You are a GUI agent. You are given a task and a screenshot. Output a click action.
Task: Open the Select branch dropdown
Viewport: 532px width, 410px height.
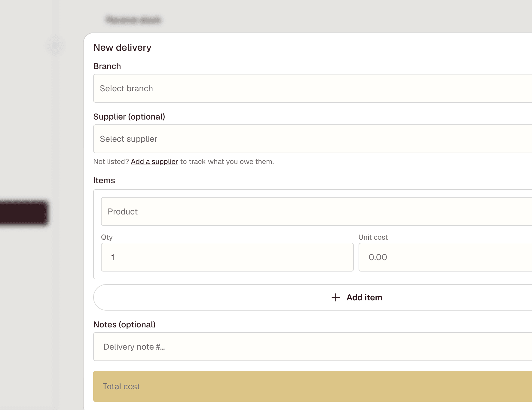313,88
